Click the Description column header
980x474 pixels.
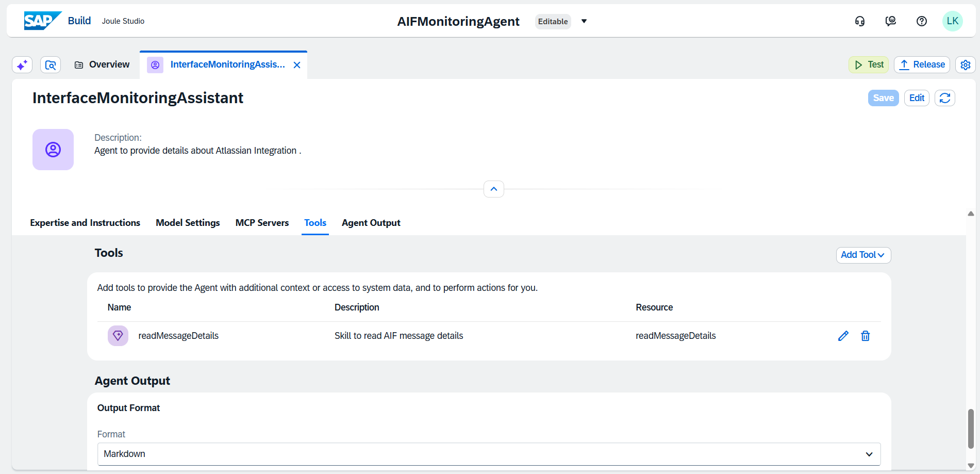pos(357,307)
